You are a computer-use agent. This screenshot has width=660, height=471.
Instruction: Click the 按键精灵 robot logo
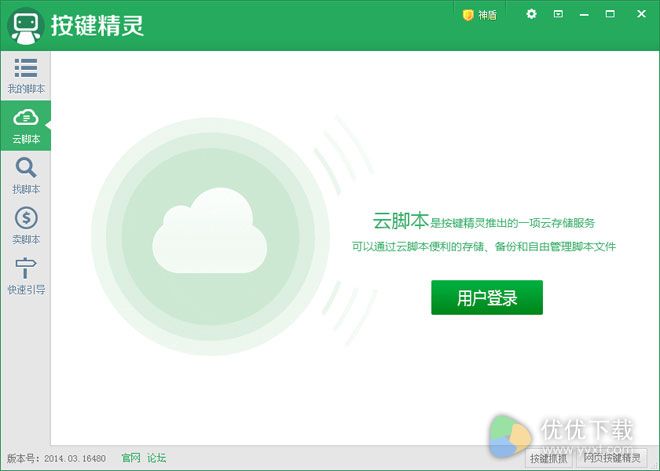26,26
